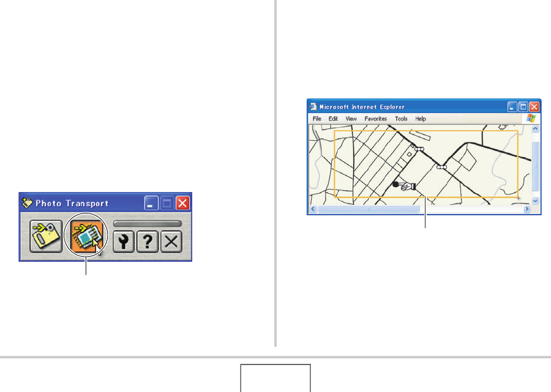Click the camera transfer icon in Photo Transport
The height and width of the screenshot is (392, 551).
tap(46, 236)
